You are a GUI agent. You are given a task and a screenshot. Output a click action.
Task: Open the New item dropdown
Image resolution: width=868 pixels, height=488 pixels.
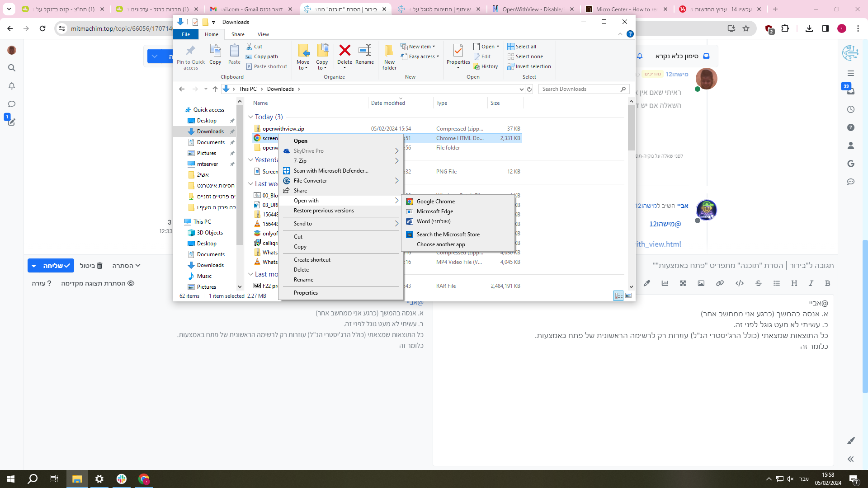pos(418,47)
